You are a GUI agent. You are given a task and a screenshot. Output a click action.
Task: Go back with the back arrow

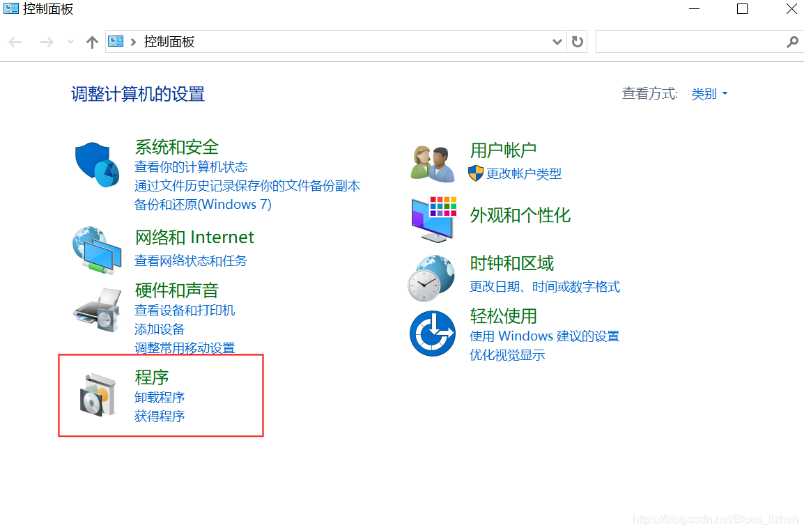tap(15, 42)
